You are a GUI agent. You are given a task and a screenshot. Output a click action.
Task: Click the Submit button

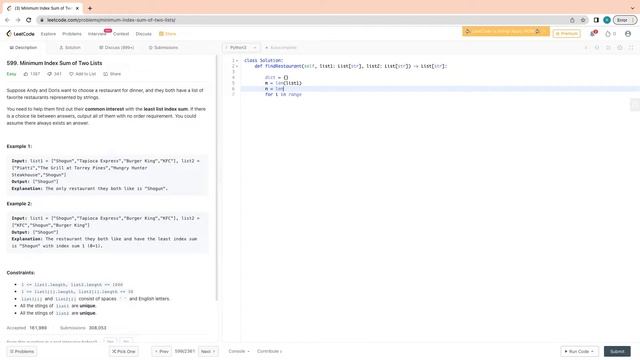617,351
